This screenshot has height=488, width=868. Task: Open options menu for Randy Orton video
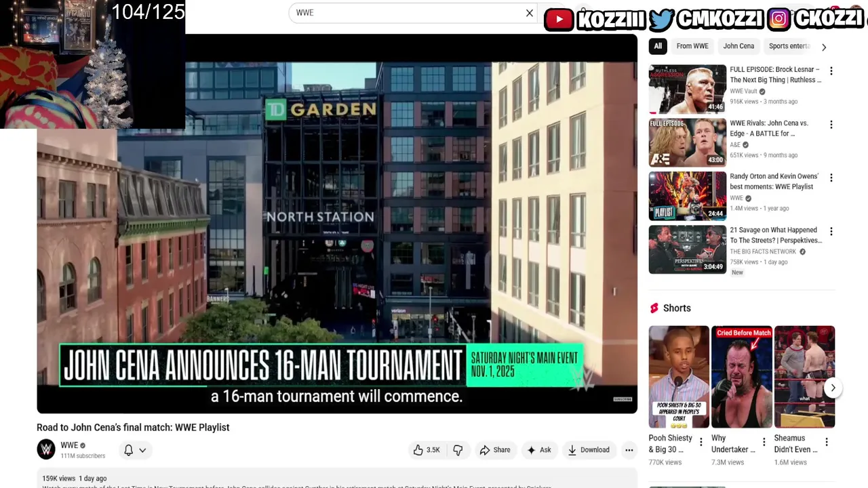pos(831,178)
